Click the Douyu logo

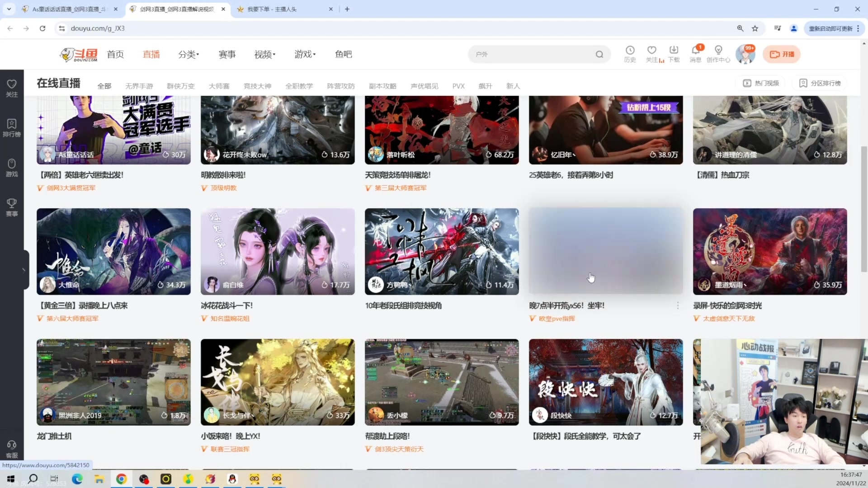click(79, 54)
